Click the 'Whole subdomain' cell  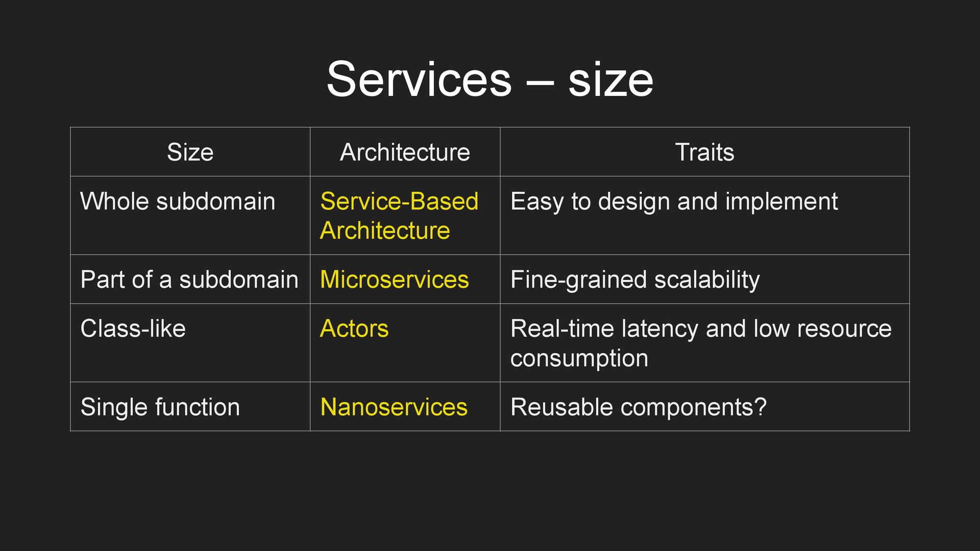coord(178,201)
